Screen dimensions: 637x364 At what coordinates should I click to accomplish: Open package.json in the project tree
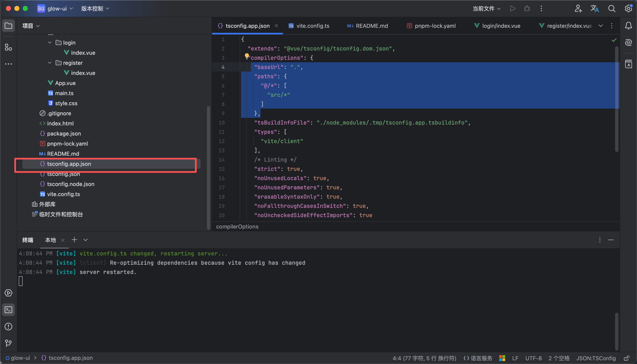[x=64, y=133]
